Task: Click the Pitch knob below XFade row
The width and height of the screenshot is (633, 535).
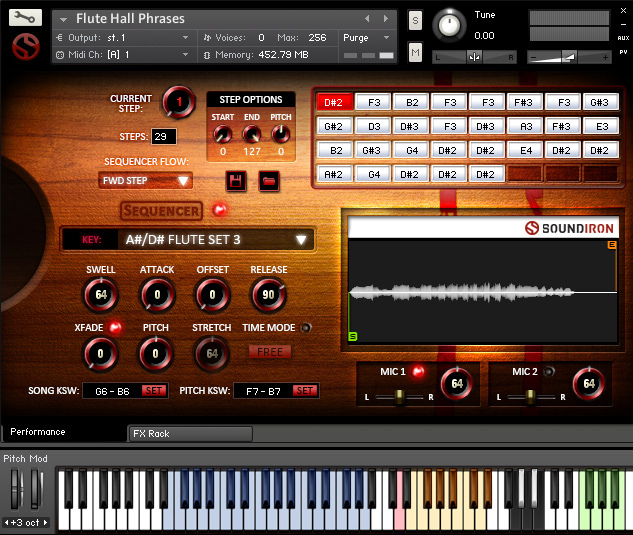Action: (156, 354)
